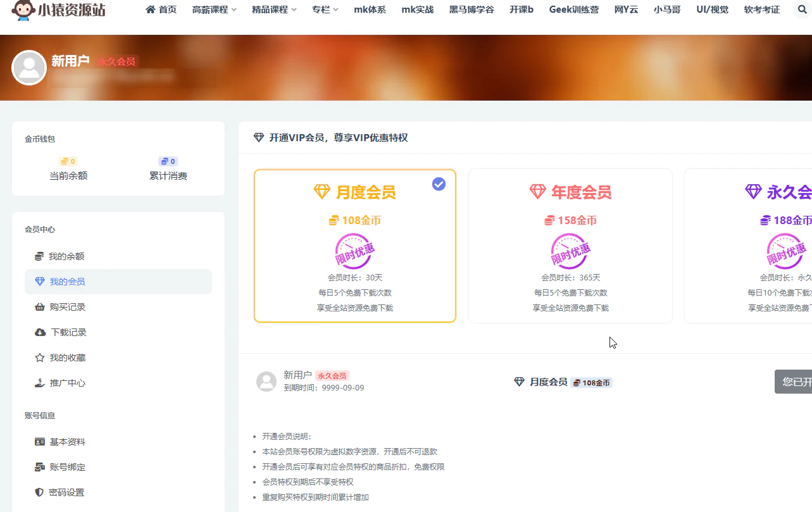Click the blue coin icon above 累计消费
Screen dimensions: 812x512
(x=164, y=161)
